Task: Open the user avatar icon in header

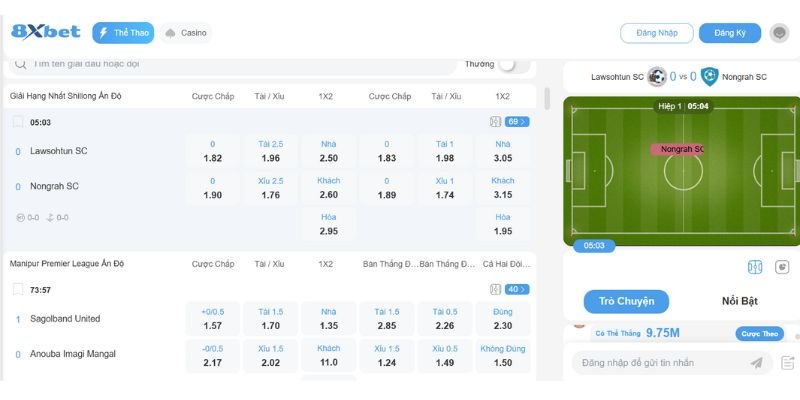Action: [x=780, y=33]
